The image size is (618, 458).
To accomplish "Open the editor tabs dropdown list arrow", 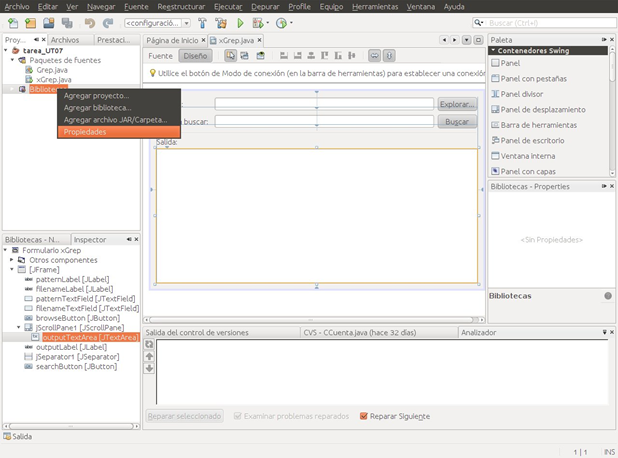I will (x=466, y=40).
